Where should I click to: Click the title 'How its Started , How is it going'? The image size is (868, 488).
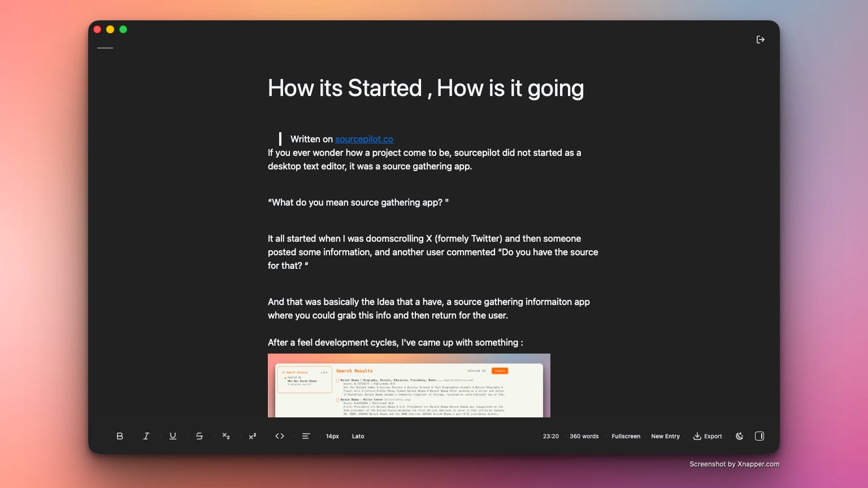[426, 88]
